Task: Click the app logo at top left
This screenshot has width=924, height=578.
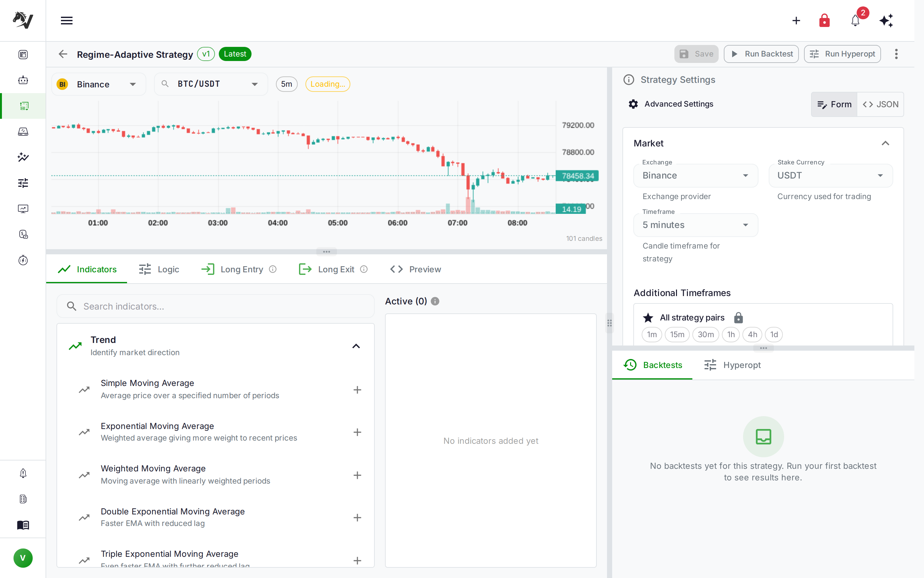Action: tap(23, 20)
